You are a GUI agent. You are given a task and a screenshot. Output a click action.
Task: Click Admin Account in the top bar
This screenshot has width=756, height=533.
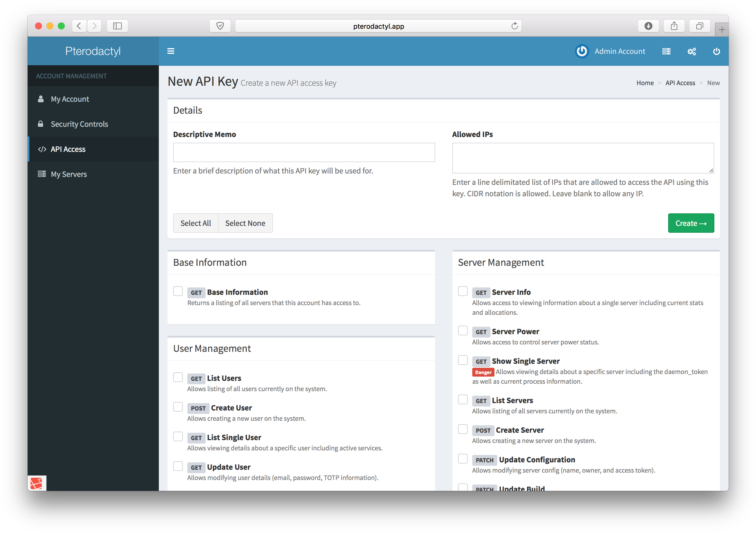(620, 51)
